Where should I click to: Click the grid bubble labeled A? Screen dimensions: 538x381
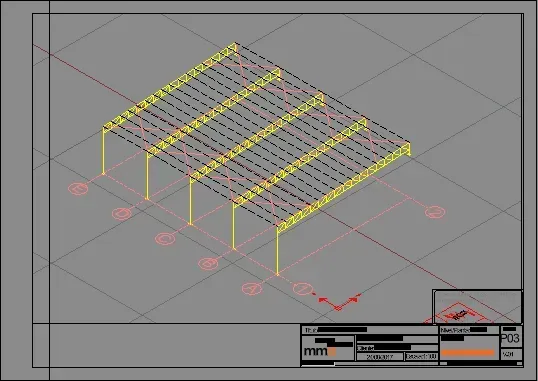(x=252, y=288)
